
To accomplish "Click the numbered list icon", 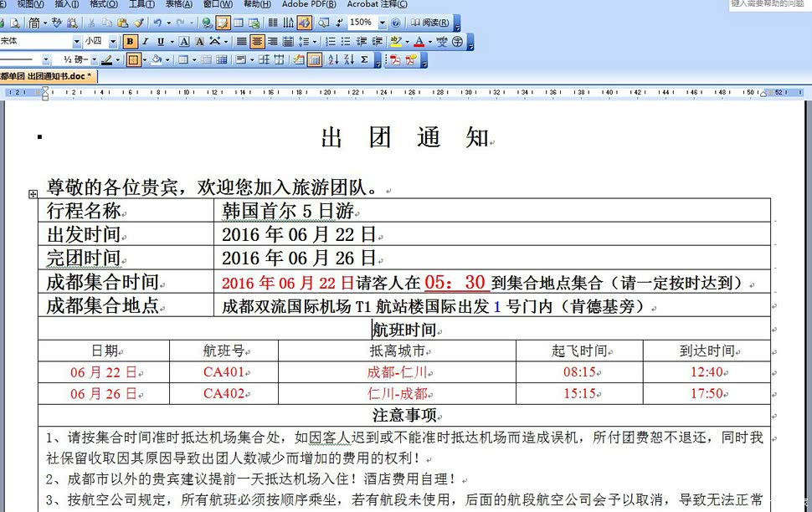I will [331, 41].
